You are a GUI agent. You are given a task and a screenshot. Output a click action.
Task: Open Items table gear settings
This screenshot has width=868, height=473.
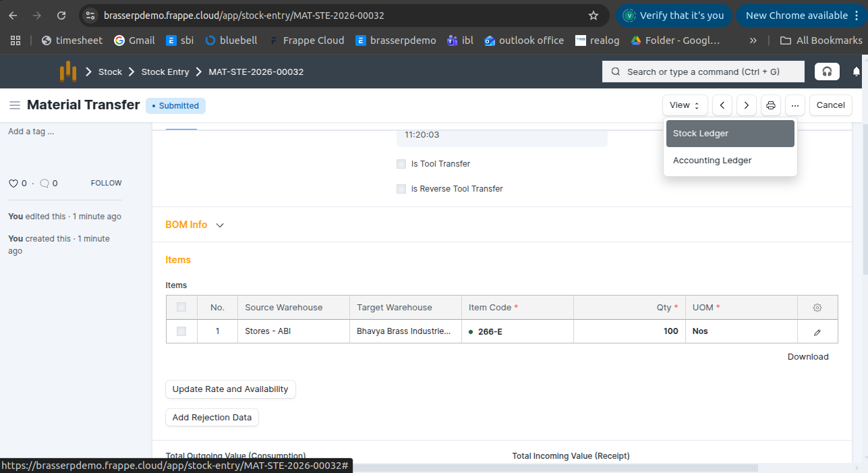[x=817, y=308]
